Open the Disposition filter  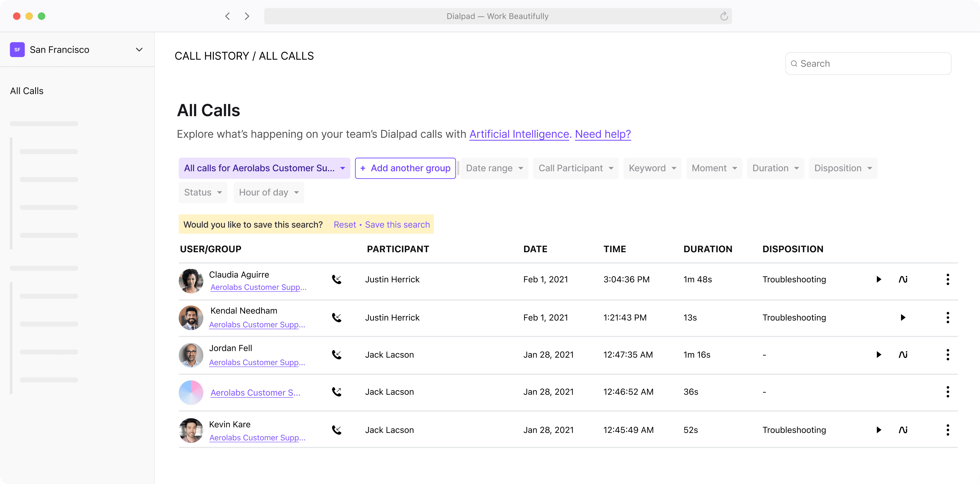843,168
